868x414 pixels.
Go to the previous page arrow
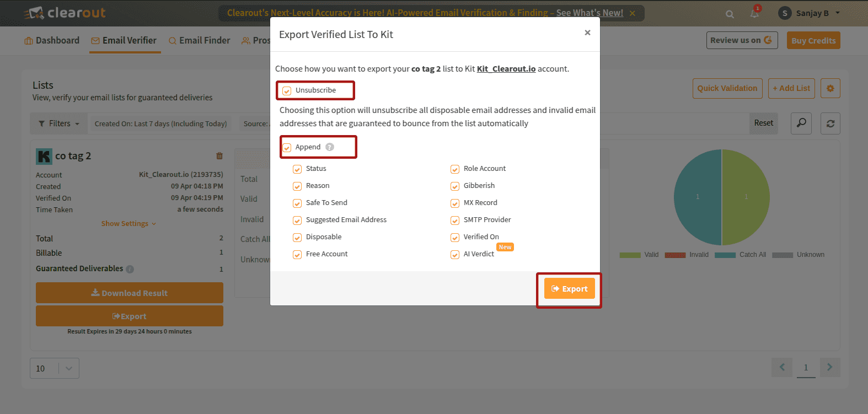point(782,367)
